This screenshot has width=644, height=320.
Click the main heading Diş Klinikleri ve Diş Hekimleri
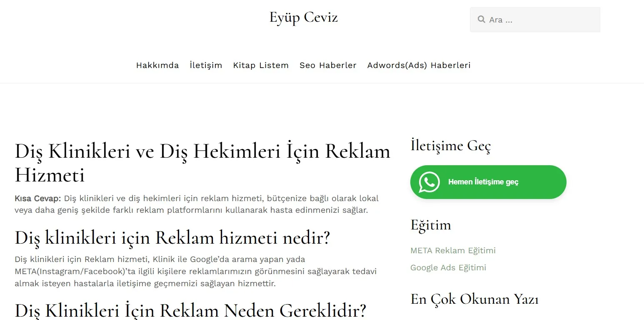pyautogui.click(x=202, y=163)
